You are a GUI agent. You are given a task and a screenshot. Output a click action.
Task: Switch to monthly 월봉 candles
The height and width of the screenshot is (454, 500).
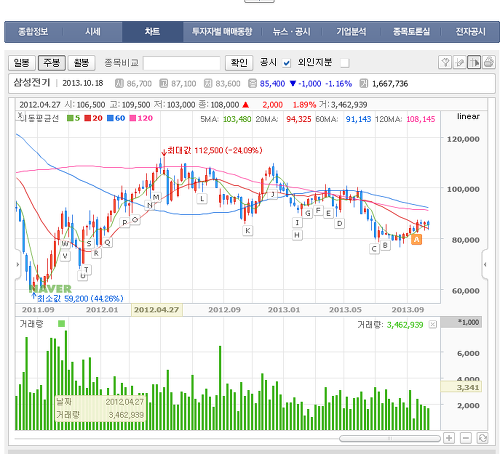82,63
